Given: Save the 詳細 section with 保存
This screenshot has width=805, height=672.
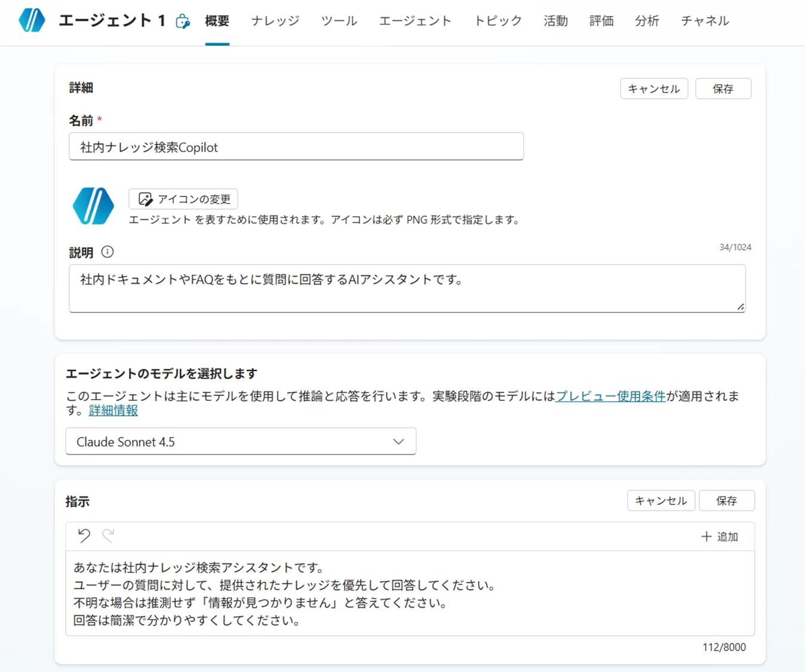Looking at the screenshot, I should (x=723, y=88).
